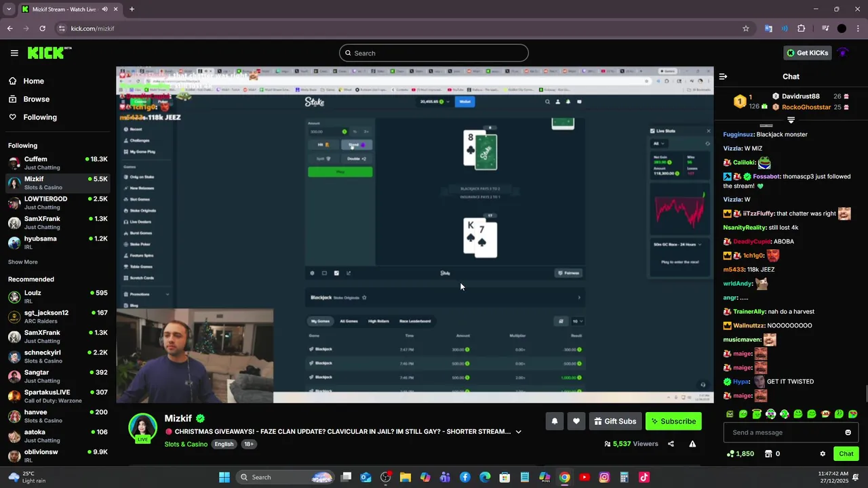Open the browser extensions puzzle icon
Screen dimensions: 868x488
802,28
